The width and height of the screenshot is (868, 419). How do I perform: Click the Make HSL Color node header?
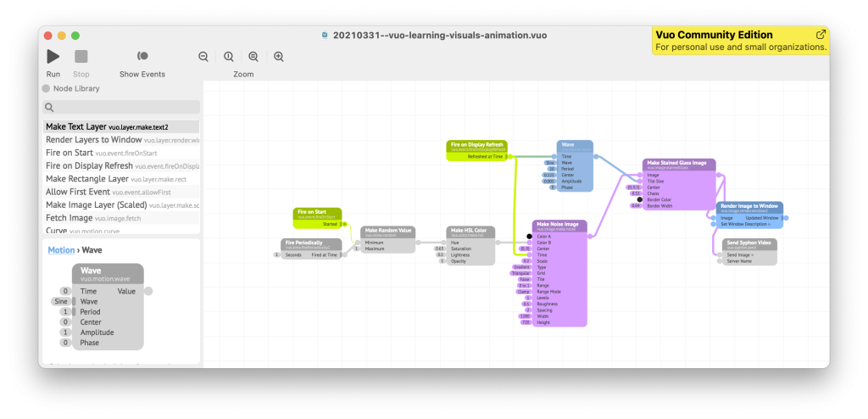[x=470, y=230]
